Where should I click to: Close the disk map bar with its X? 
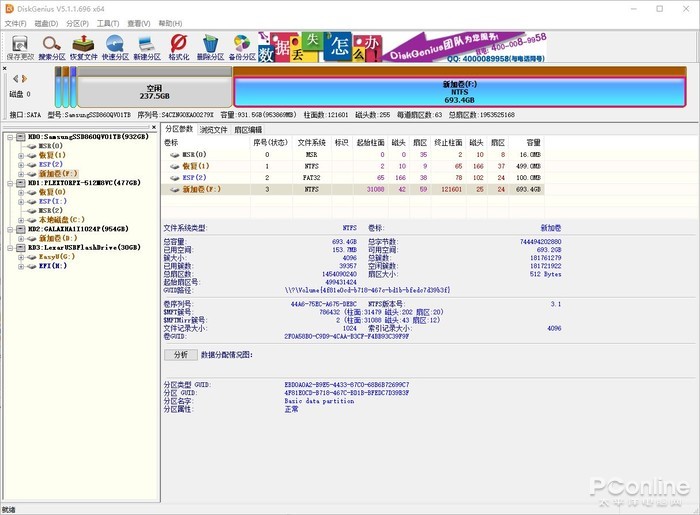pyautogui.click(x=4, y=68)
